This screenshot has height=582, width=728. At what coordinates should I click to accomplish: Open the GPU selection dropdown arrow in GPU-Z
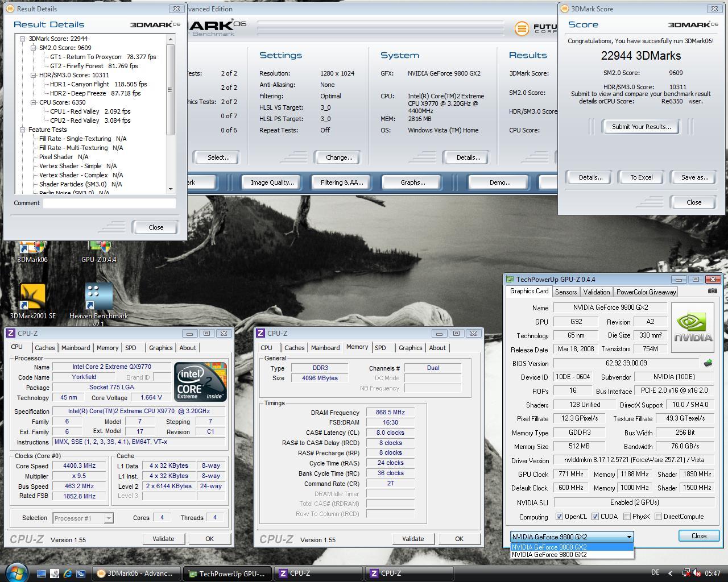(x=628, y=537)
